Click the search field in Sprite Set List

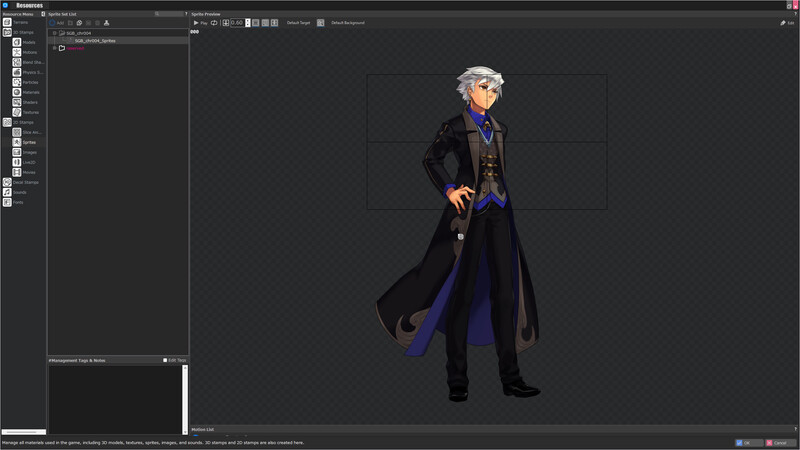169,14
